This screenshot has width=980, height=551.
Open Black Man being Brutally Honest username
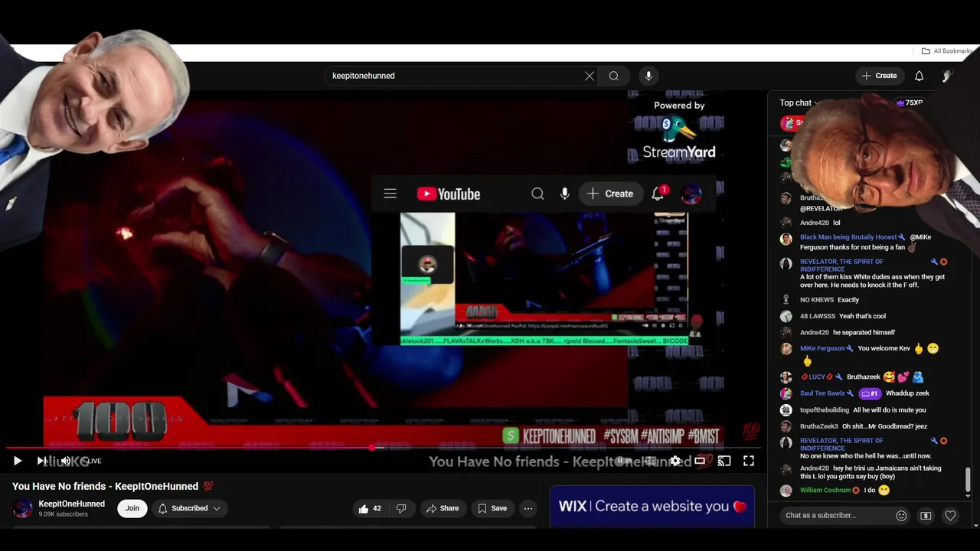(x=848, y=237)
